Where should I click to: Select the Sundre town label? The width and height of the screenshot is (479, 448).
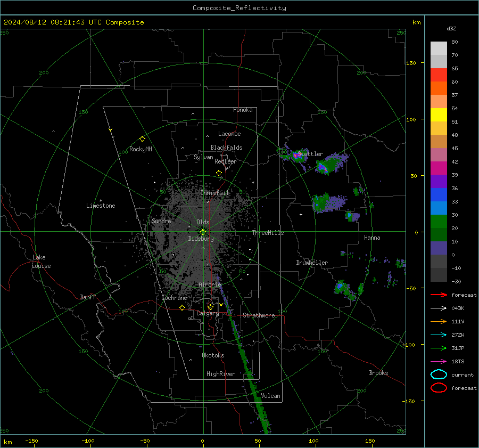point(161,221)
